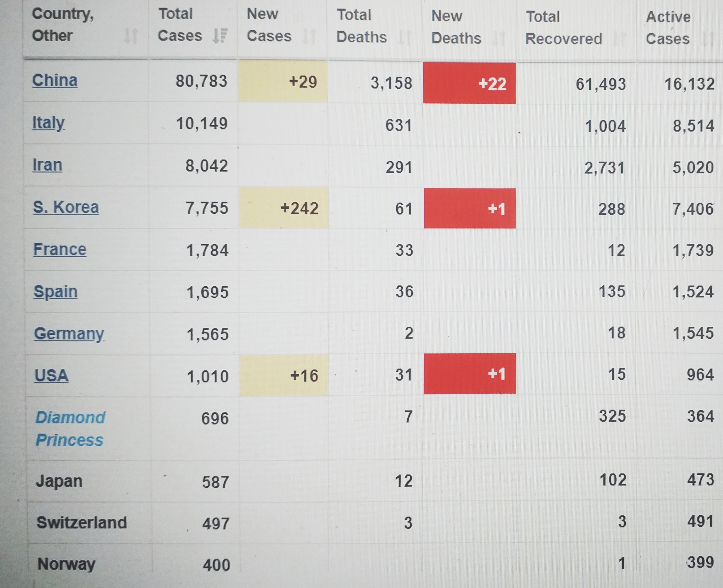723x588 pixels.
Task: Sort by Total Cases descending icon
Action: 220,36
